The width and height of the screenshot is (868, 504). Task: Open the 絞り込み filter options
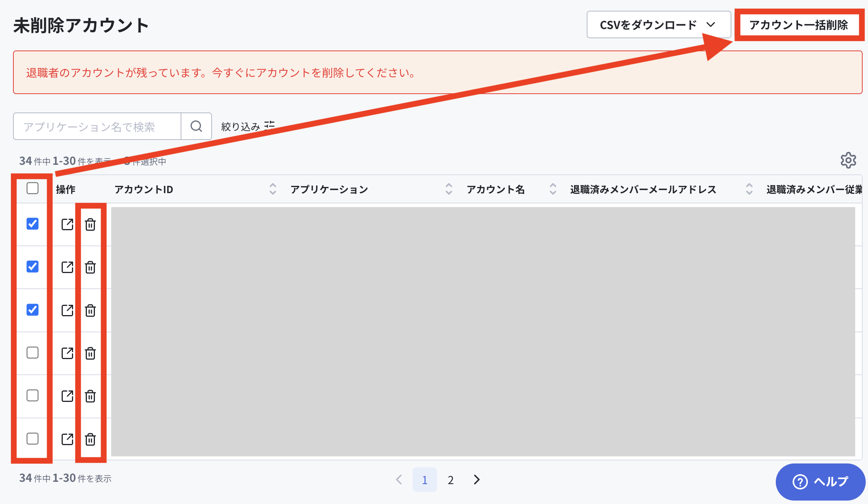coord(248,126)
